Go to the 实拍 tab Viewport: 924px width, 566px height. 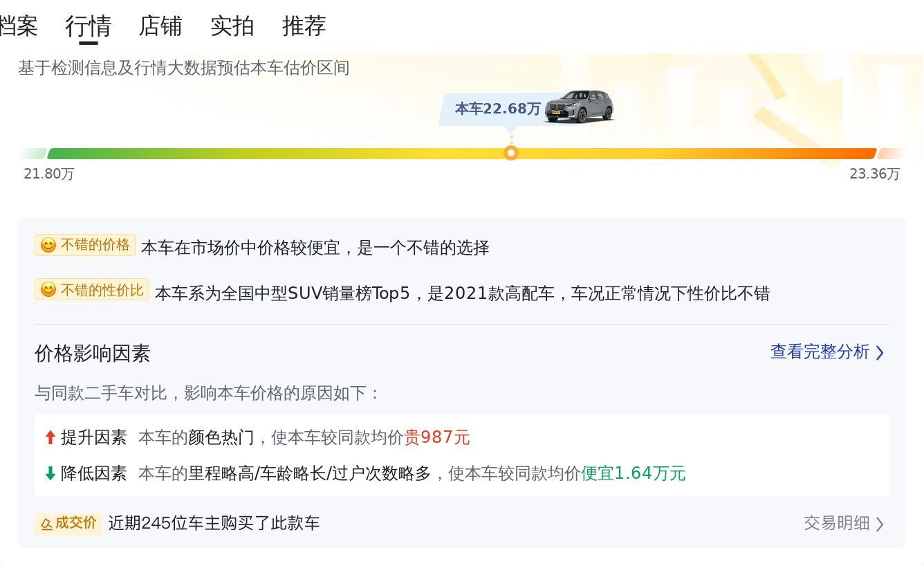coord(232,26)
